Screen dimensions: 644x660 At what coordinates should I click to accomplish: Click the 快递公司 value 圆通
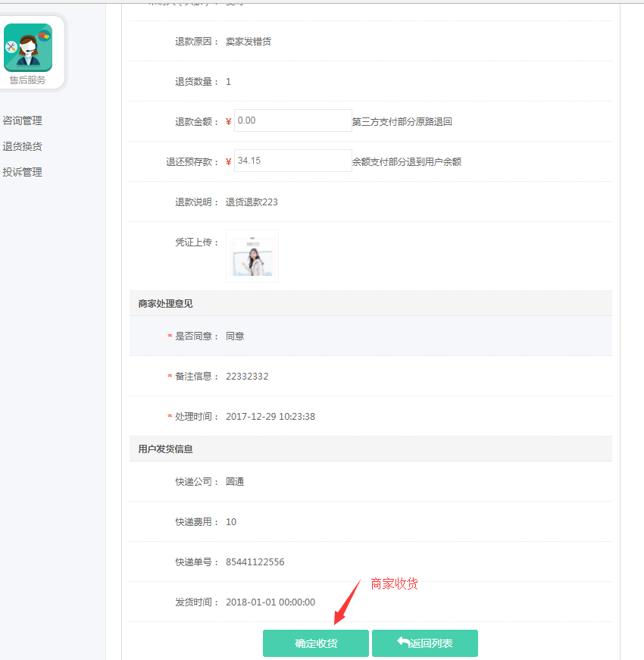point(235,482)
